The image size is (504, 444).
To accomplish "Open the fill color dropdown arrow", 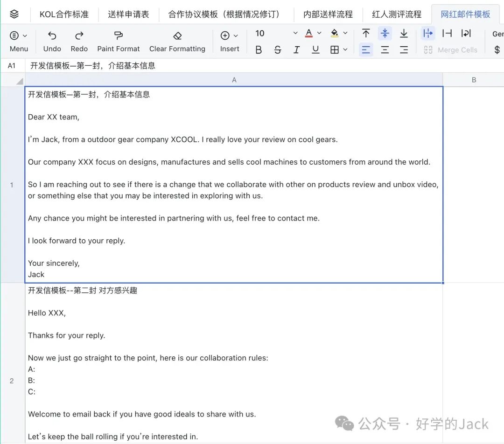I will (x=345, y=33).
